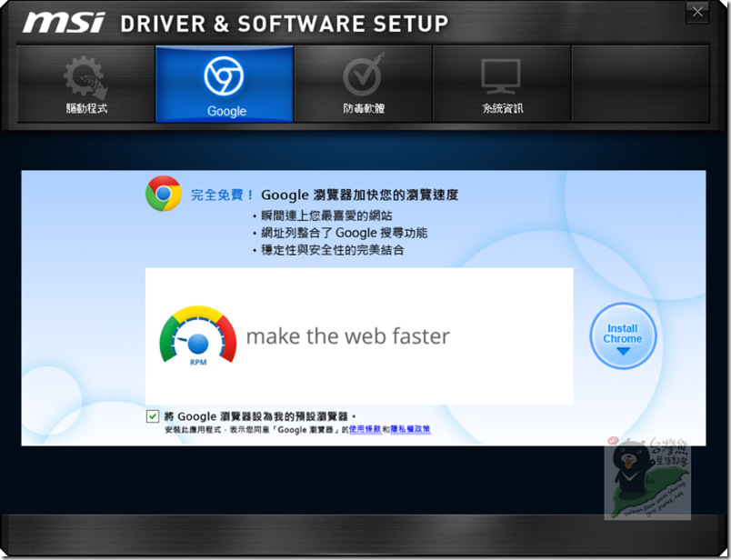The width and height of the screenshot is (731, 560).
Task: Click the RPM speedometer gauge image
Action: (198, 335)
